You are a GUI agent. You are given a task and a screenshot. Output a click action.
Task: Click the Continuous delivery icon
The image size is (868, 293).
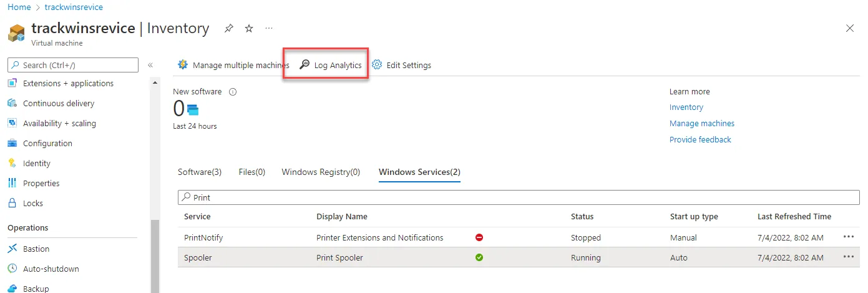click(x=12, y=103)
